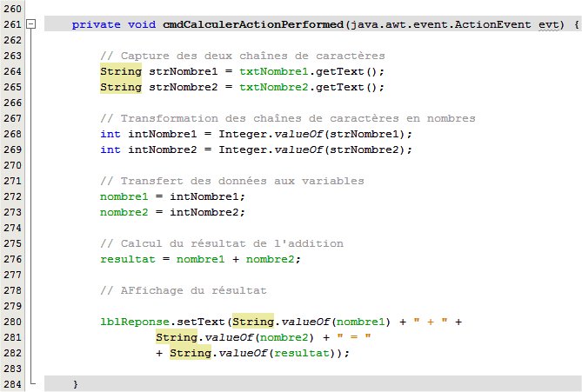582x392 pixels.
Task: Click txtNombre2 field reference
Action: click(274, 87)
